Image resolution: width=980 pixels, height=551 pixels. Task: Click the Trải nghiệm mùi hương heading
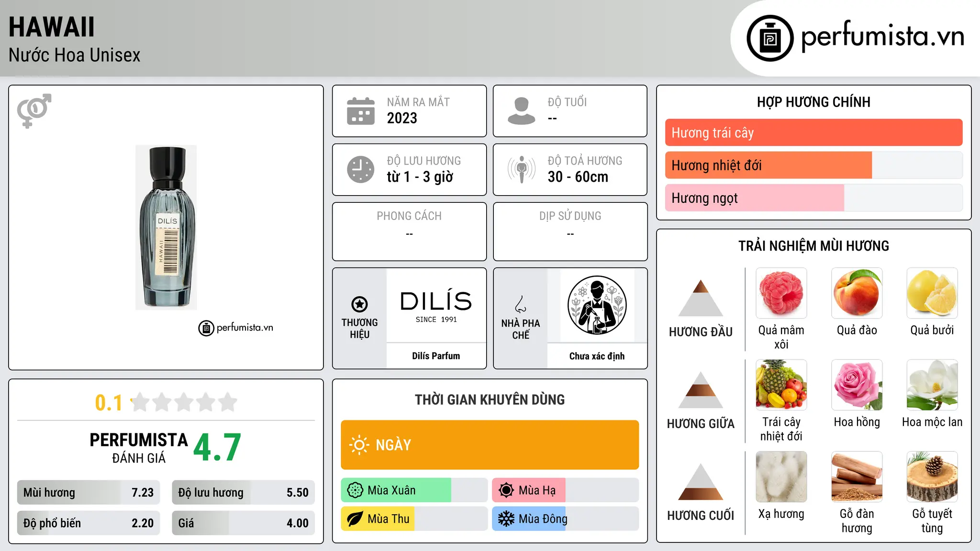pos(813,246)
